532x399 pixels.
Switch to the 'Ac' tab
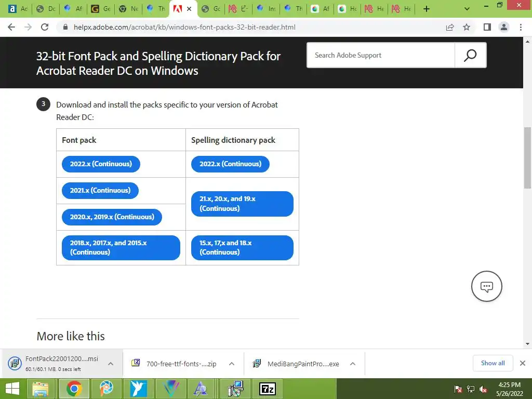pos(17,9)
